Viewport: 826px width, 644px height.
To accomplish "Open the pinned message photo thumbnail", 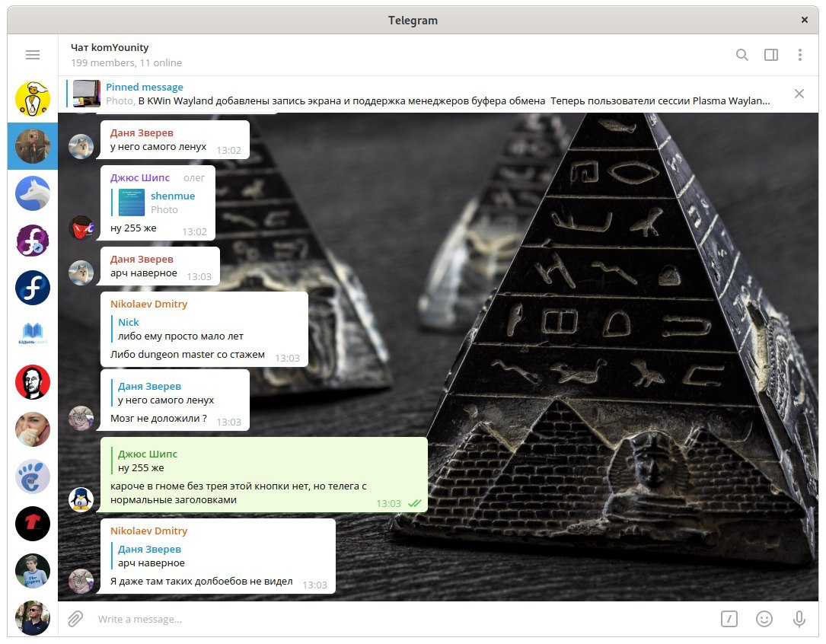I will [86, 94].
